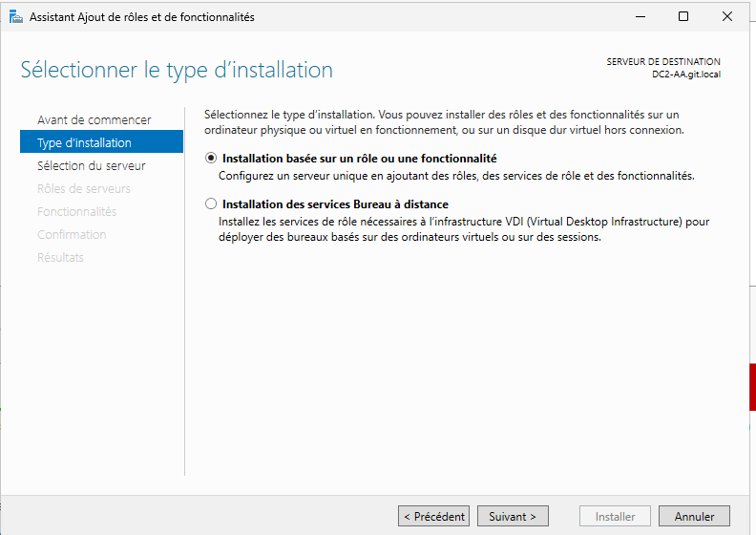This screenshot has width=756, height=535.
Task: Go to the Sélection du serveur step
Action: 91,165
